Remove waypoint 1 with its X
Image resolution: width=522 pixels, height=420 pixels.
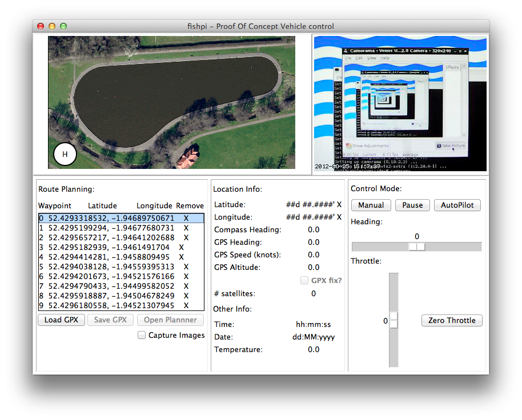(x=186, y=228)
